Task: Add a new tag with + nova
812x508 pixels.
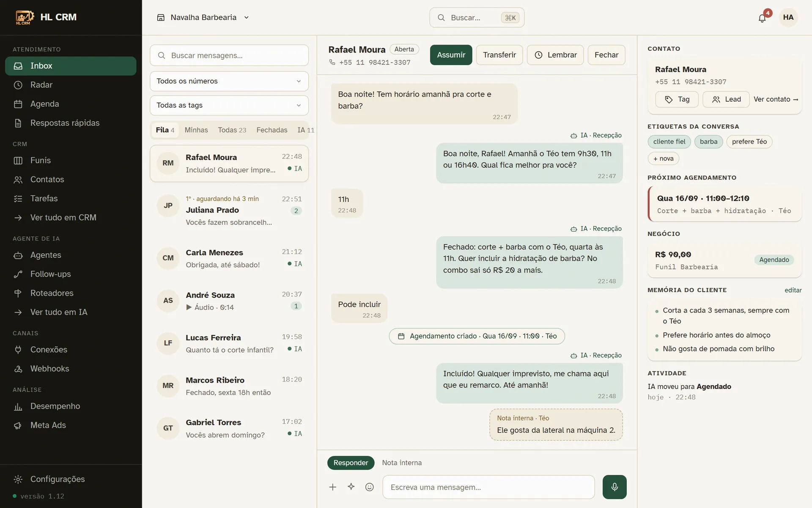Action: tap(663, 159)
